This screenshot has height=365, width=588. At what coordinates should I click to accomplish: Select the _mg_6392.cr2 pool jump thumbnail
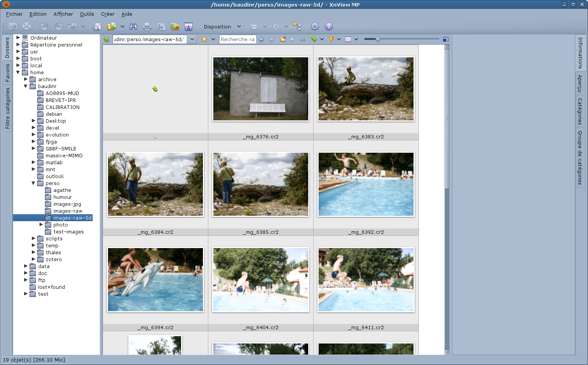366,184
